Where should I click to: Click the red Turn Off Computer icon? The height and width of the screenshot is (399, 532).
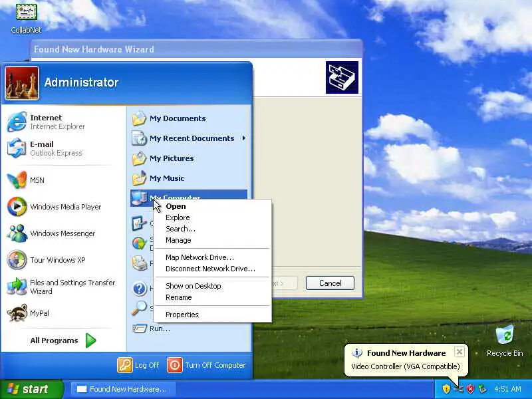coord(175,365)
